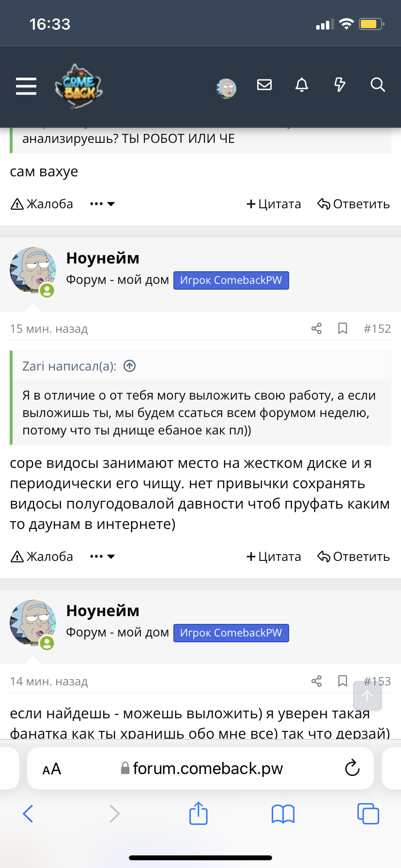Open the hamburger navigation menu
The height and width of the screenshot is (868, 401).
click(26, 86)
